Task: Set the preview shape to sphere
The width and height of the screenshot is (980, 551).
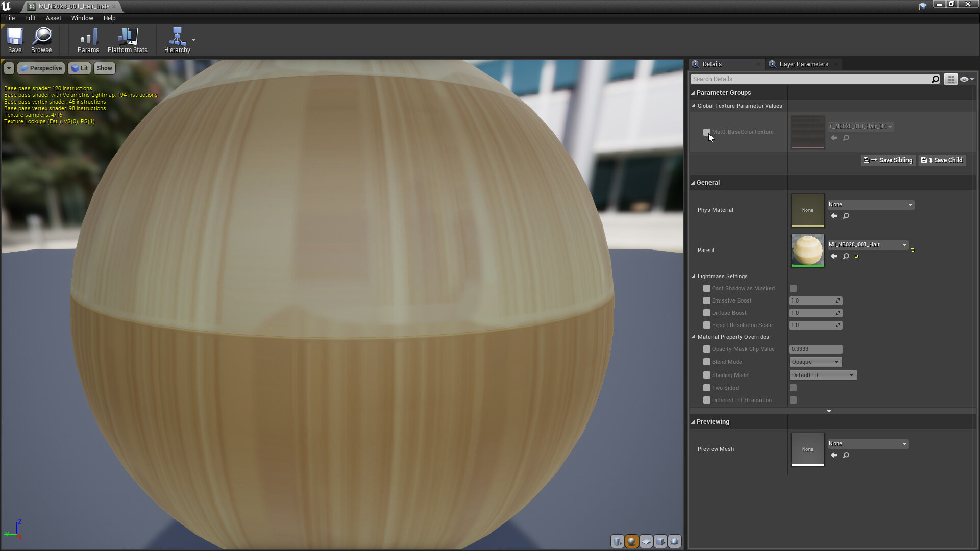Action: pyautogui.click(x=632, y=541)
